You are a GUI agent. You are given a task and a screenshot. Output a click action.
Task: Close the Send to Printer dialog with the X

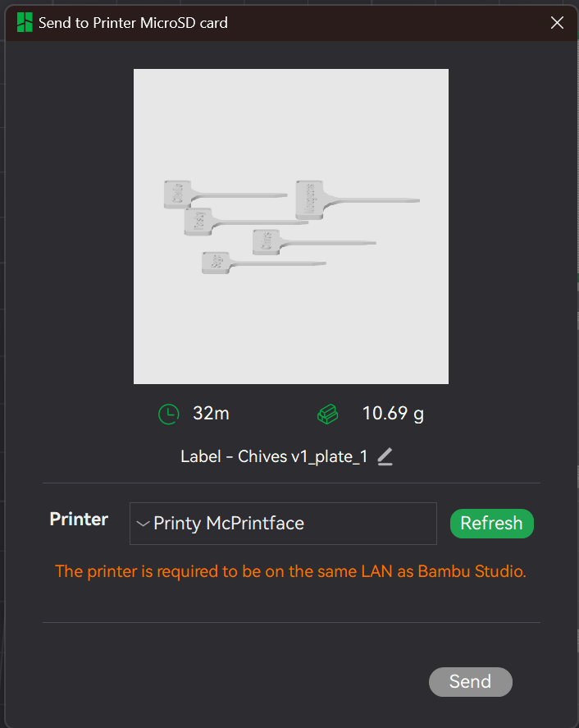557,23
